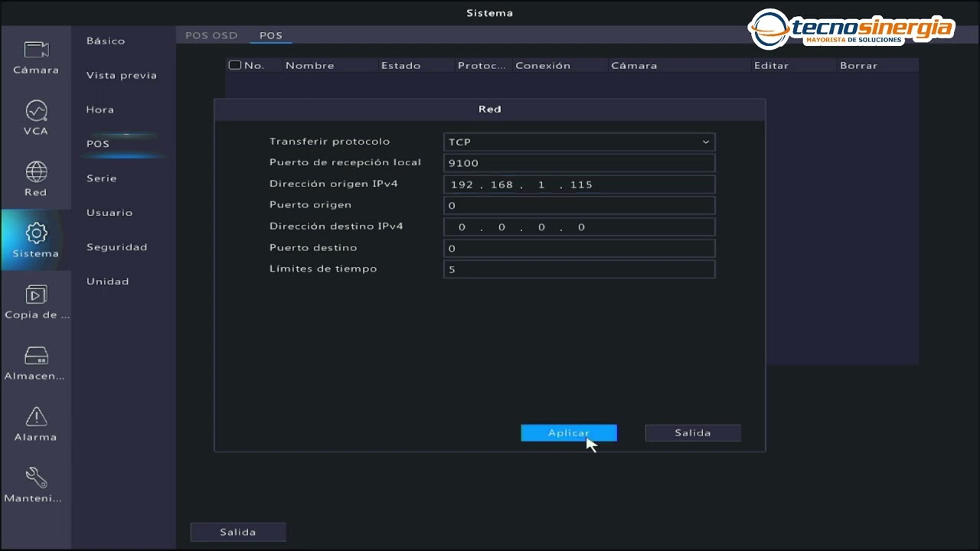This screenshot has width=980, height=551.
Task: Click the Borrar column header
Action: coord(858,66)
